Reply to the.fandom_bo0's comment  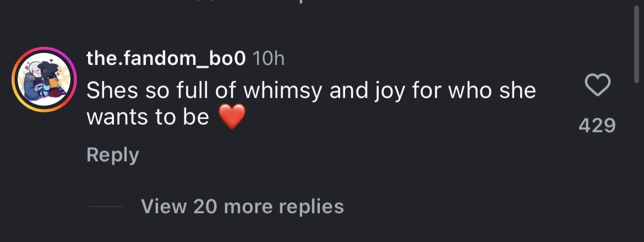coord(112,155)
